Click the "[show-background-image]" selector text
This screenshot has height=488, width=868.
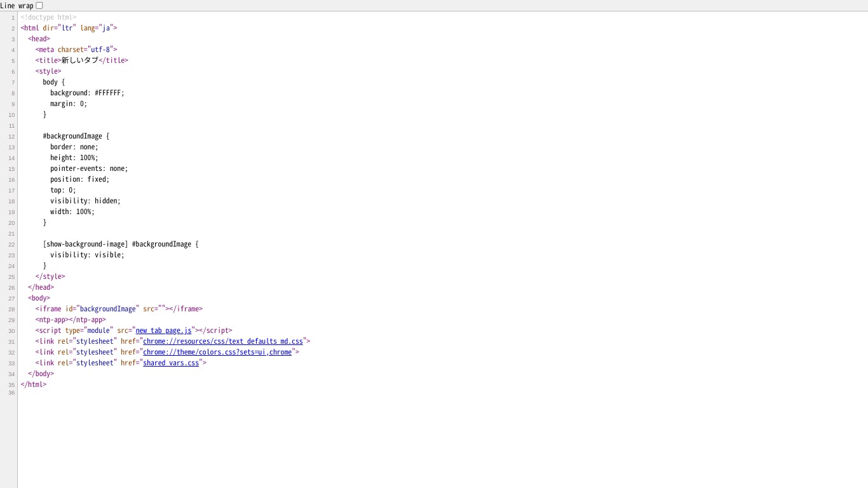coord(85,244)
